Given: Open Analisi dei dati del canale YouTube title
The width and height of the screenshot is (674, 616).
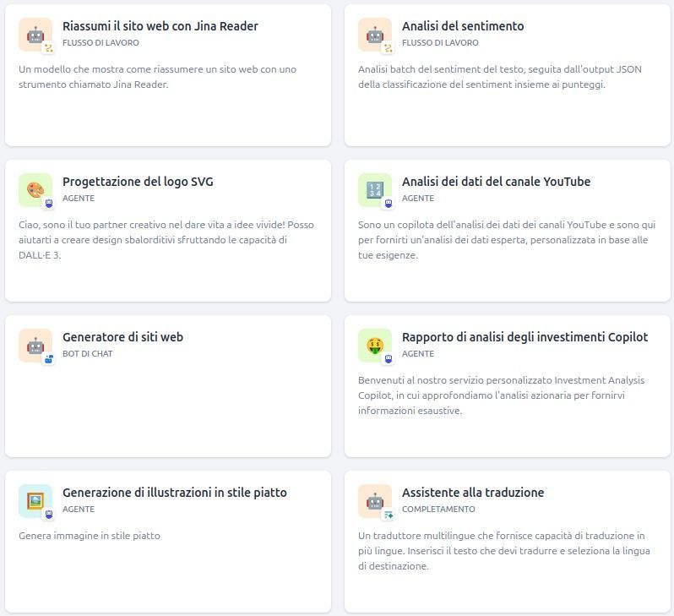Looking at the screenshot, I should pos(496,182).
